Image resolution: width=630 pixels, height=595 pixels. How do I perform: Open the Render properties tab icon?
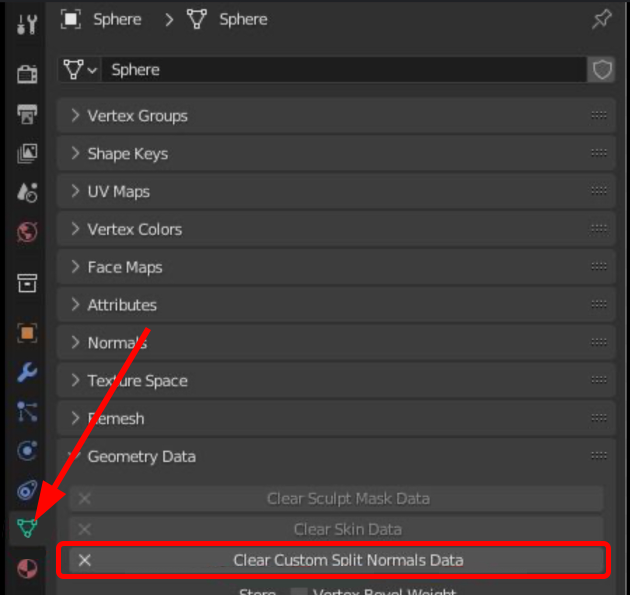[27, 74]
